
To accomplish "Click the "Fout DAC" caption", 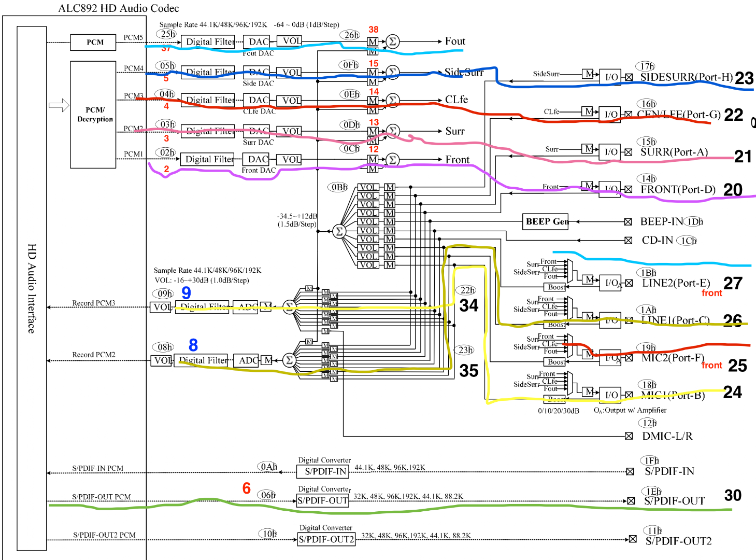I will [258, 53].
